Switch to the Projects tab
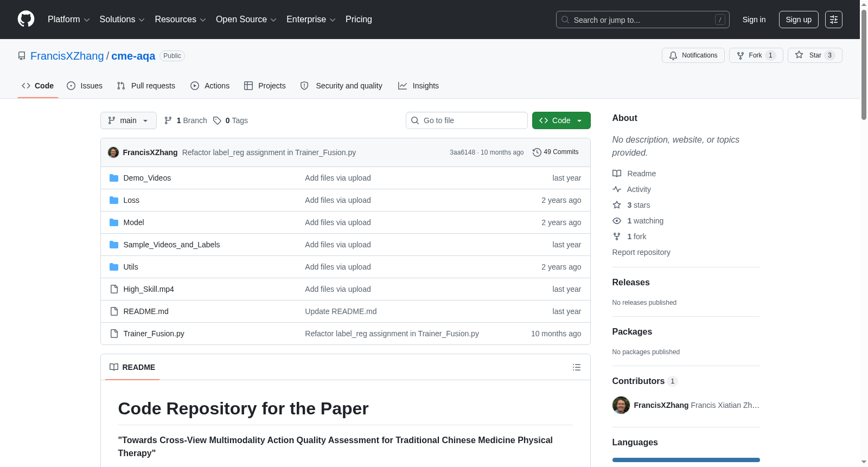Viewport: 868px width, 467px height. [x=265, y=86]
